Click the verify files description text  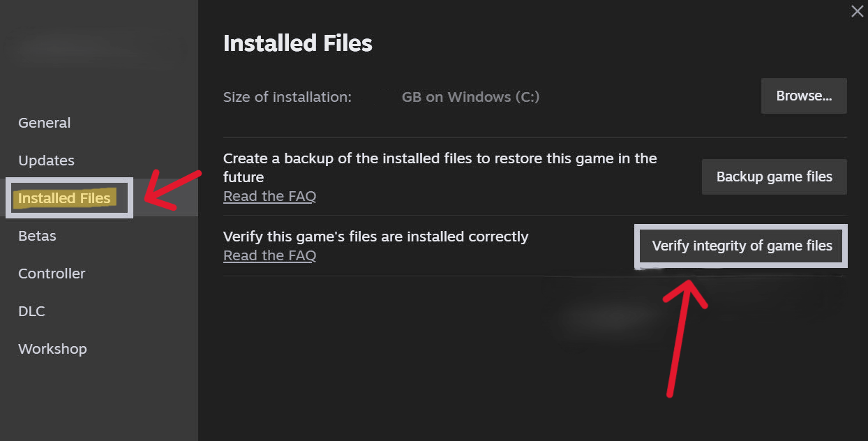tap(375, 237)
